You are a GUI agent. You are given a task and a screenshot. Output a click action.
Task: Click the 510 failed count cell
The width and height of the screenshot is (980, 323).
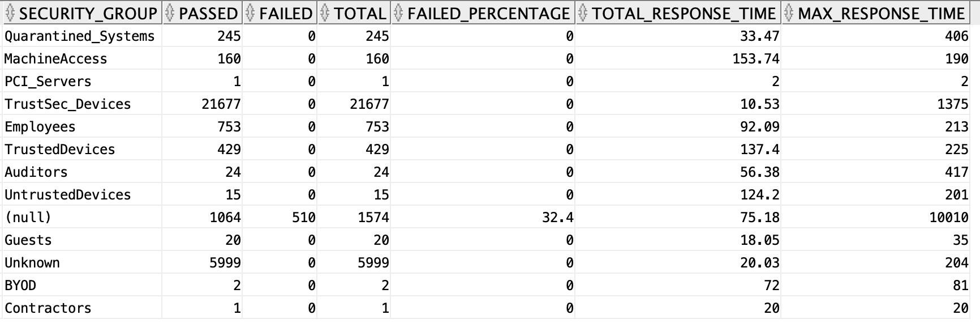coord(280,218)
